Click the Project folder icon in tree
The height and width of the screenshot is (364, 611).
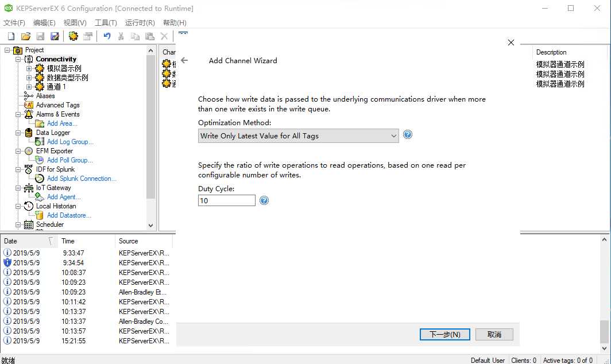point(18,51)
